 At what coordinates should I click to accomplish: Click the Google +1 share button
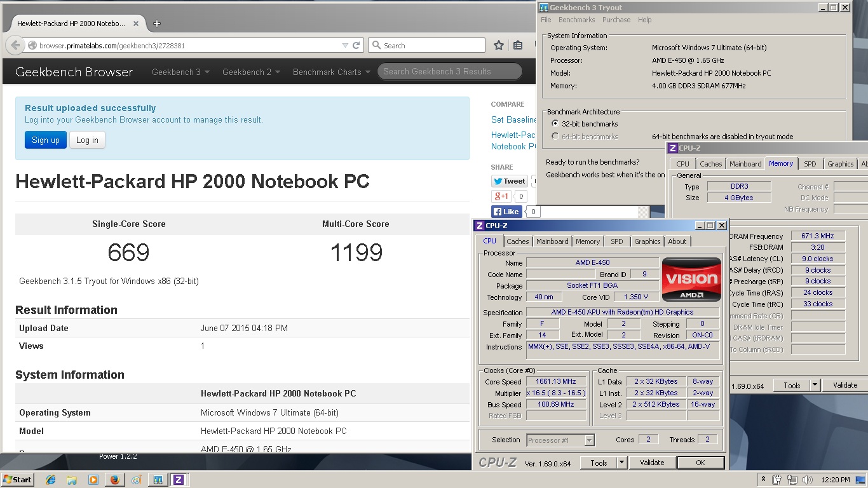[x=501, y=196]
